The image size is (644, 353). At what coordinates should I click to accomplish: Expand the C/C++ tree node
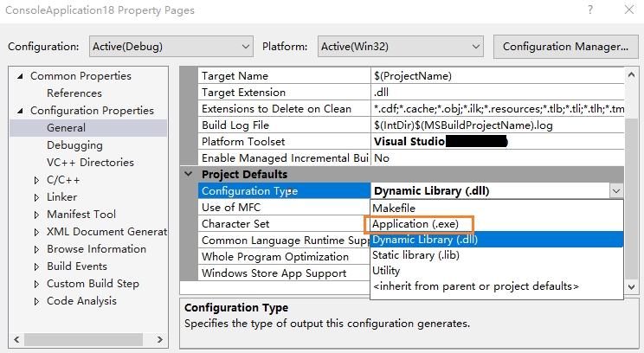37,180
